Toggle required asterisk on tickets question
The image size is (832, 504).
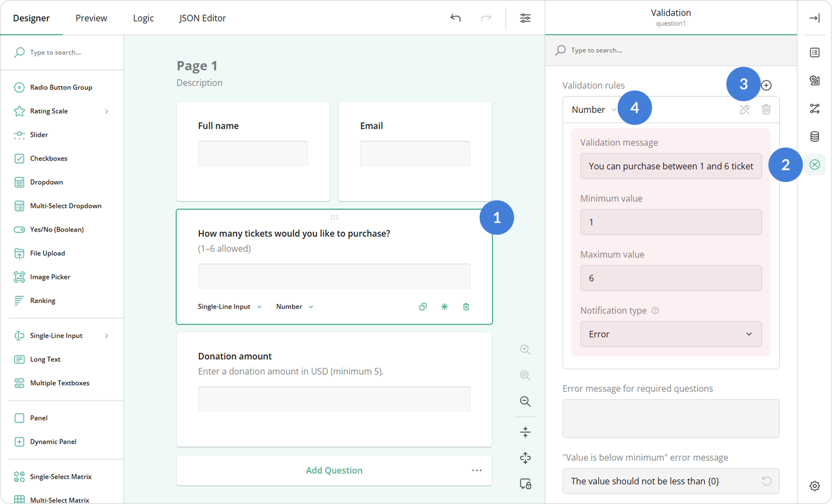pos(445,306)
